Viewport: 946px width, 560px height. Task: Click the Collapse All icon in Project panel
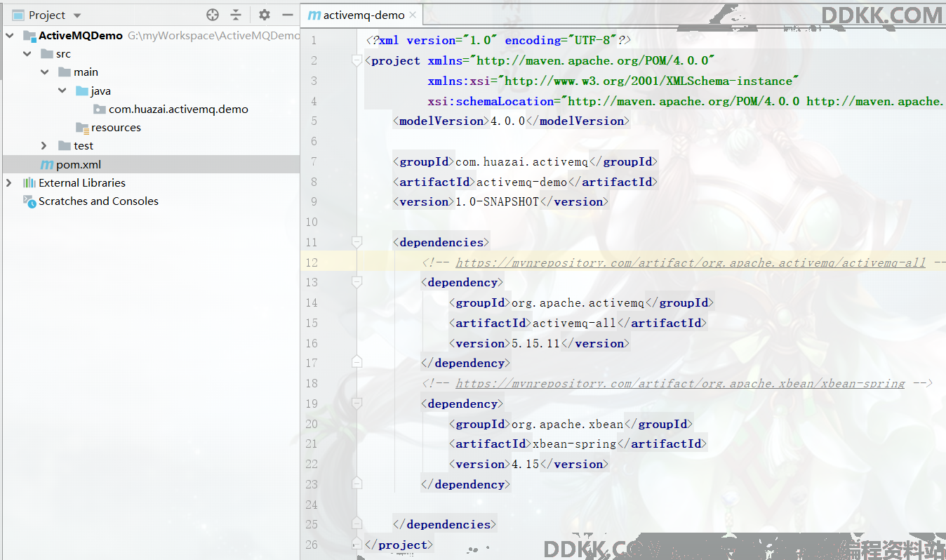236,15
